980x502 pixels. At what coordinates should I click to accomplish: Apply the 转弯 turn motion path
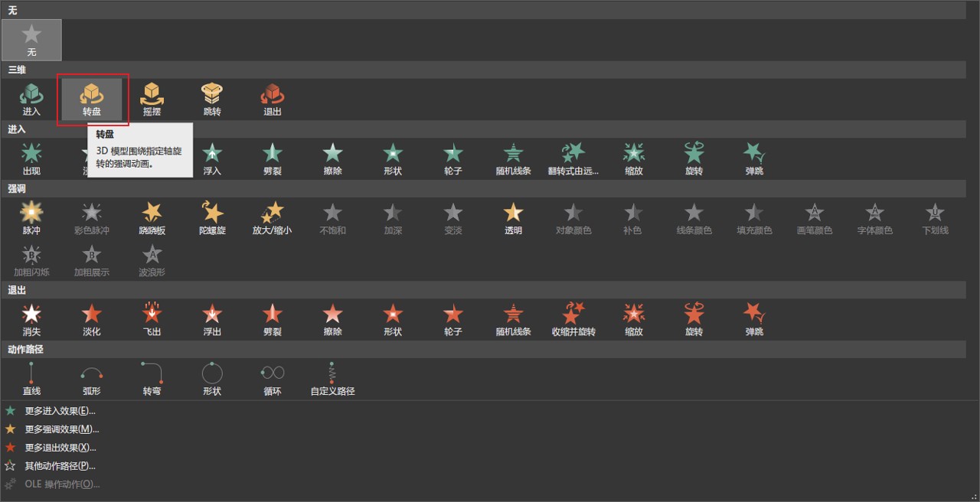click(x=152, y=378)
